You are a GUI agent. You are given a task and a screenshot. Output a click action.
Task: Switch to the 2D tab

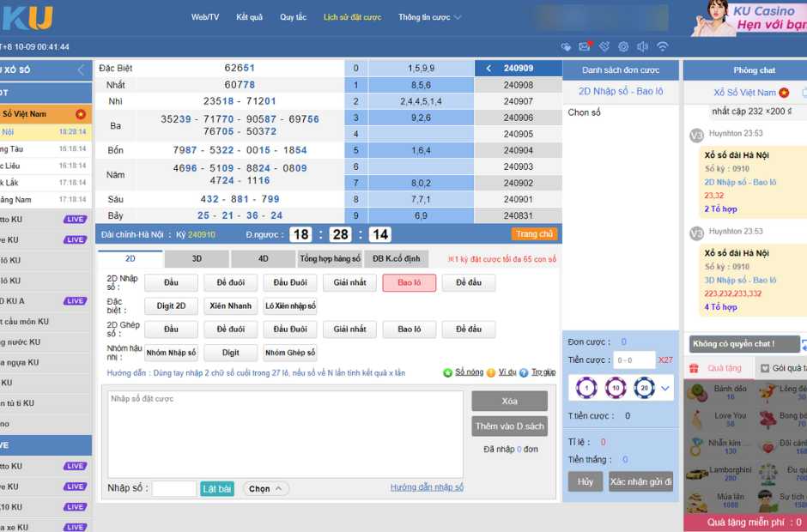[130, 259]
